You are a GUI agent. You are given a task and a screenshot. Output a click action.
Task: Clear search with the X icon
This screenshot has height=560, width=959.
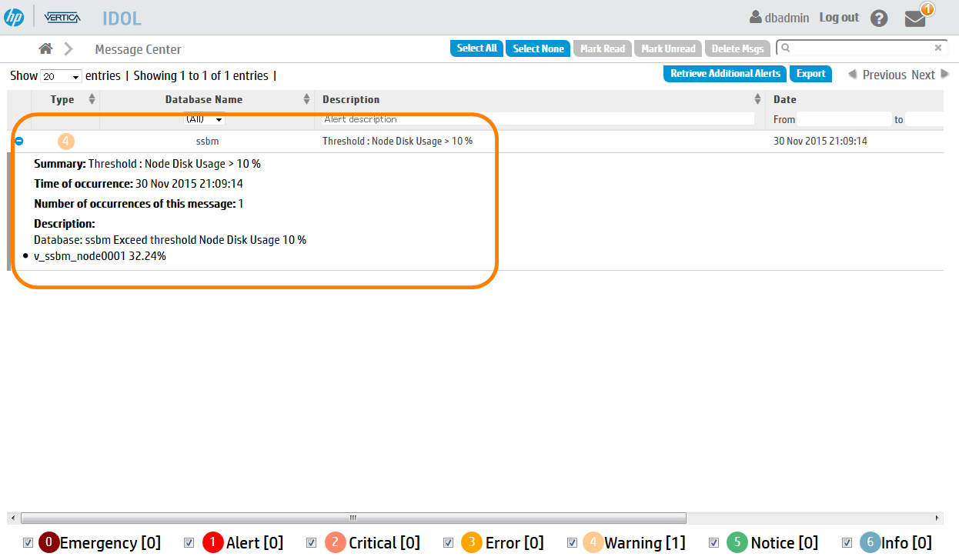[937, 48]
